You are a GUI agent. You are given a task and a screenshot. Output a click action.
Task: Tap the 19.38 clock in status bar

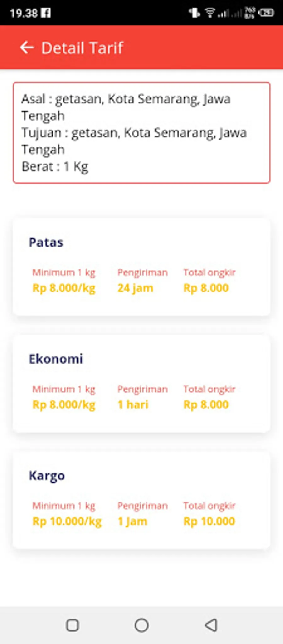pos(24,13)
